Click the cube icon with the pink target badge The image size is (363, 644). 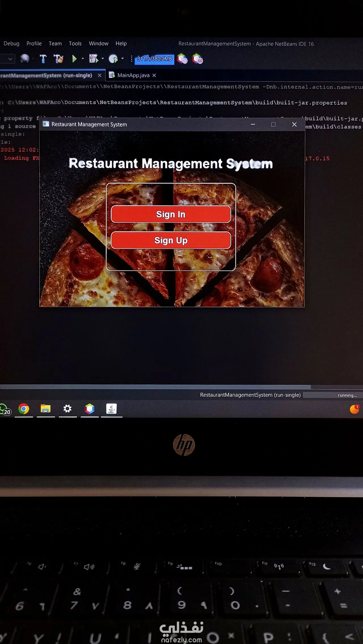click(197, 59)
